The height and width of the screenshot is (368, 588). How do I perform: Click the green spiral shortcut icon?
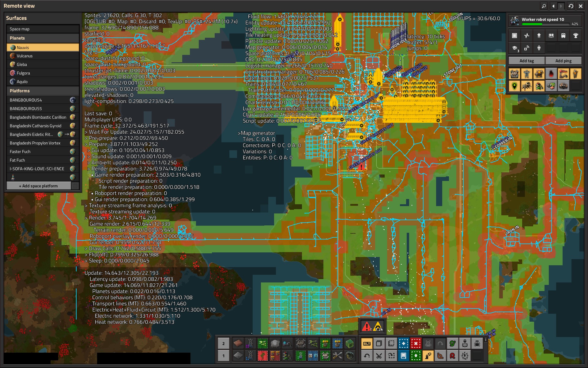[x=453, y=344]
